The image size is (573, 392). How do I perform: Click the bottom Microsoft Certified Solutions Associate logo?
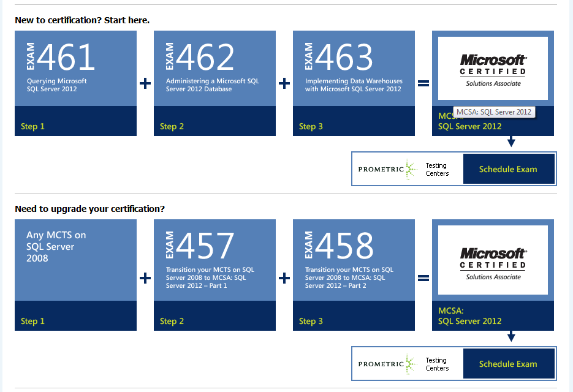pos(493,260)
